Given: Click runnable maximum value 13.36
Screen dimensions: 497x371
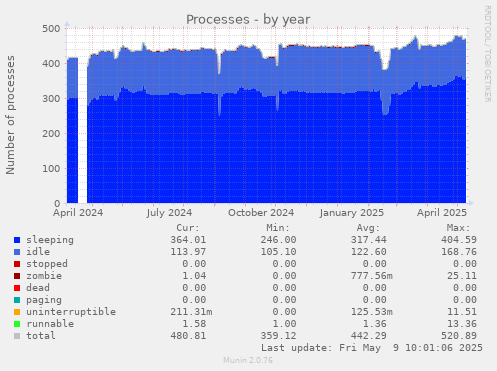Looking at the screenshot, I should click(x=462, y=324).
